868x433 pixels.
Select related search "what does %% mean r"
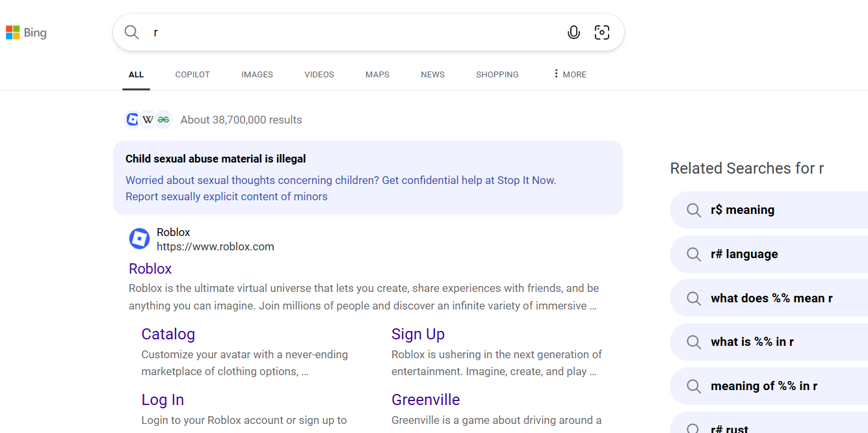coord(771,298)
